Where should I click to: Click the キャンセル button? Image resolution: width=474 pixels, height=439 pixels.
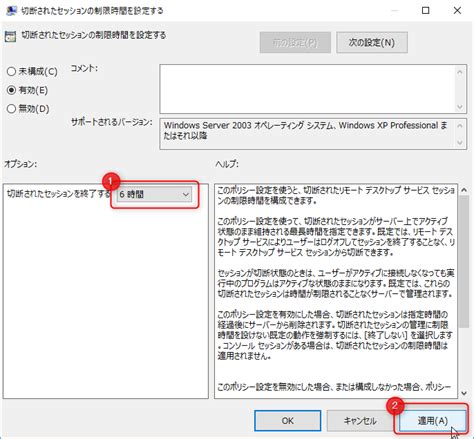360,421
